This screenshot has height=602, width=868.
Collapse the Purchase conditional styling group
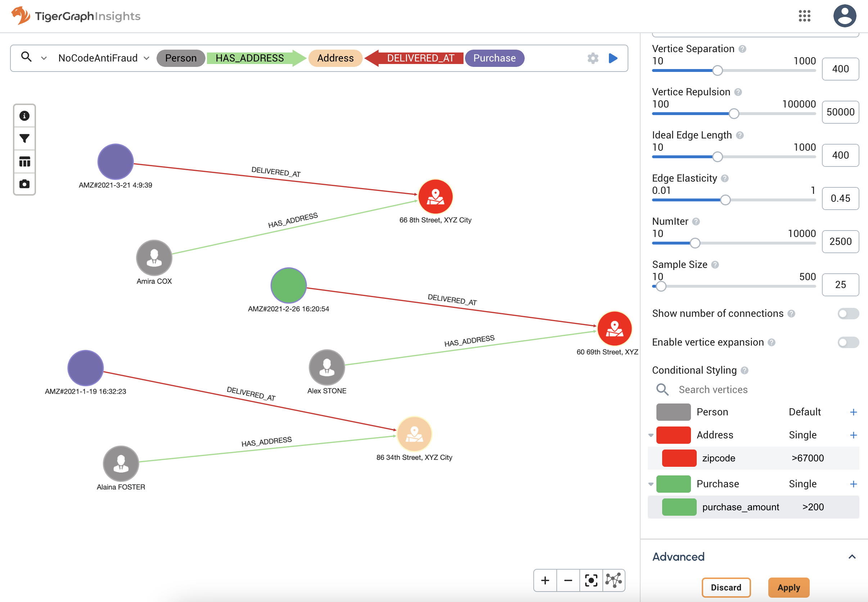[651, 484]
